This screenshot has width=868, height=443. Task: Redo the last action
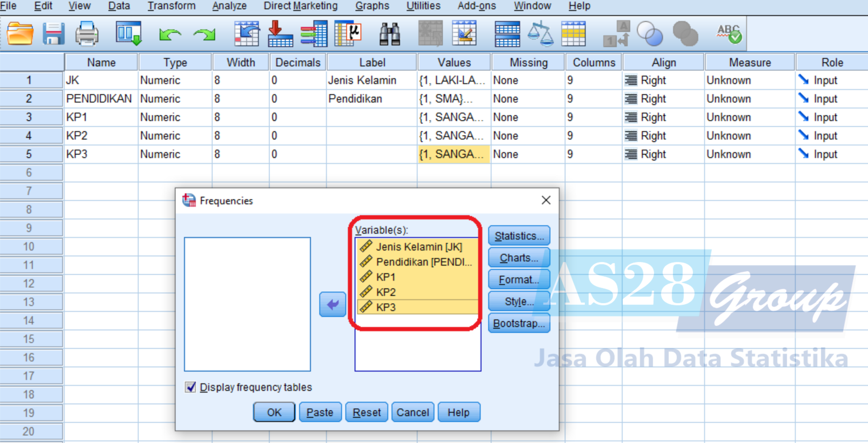point(203,34)
